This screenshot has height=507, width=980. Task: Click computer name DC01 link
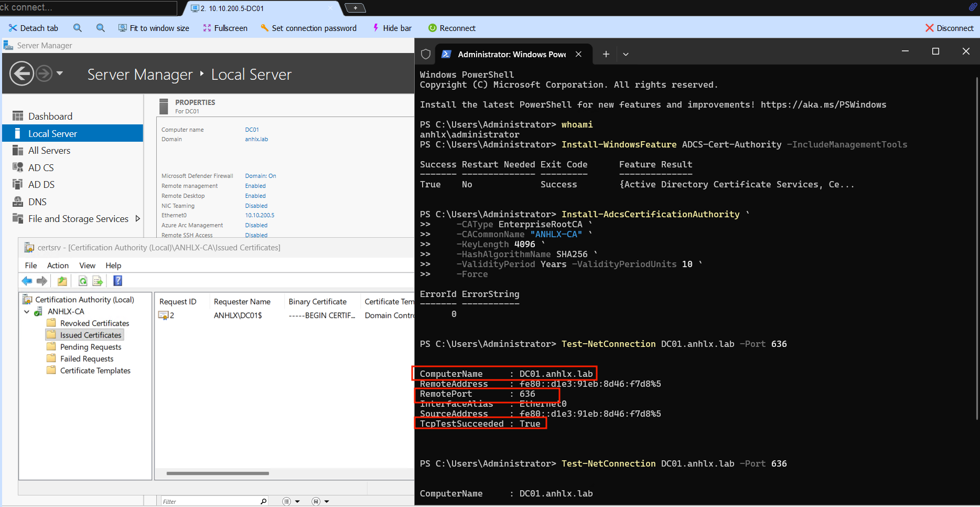(252, 130)
